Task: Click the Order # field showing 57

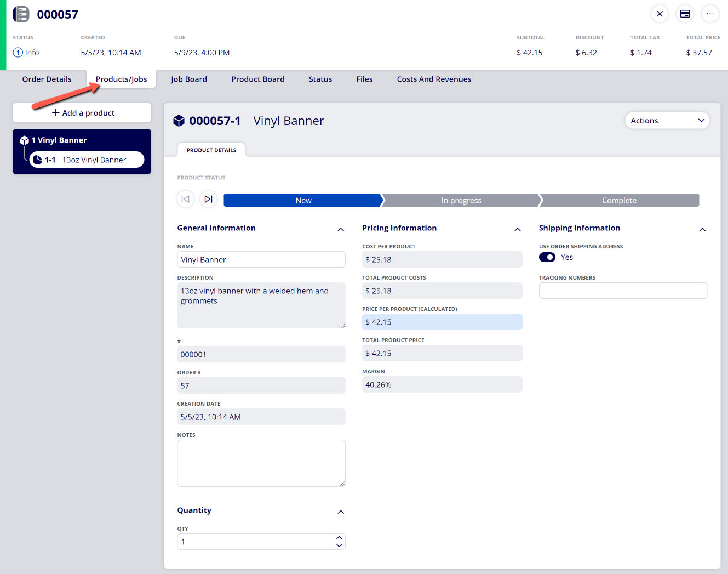Action: 261,385
